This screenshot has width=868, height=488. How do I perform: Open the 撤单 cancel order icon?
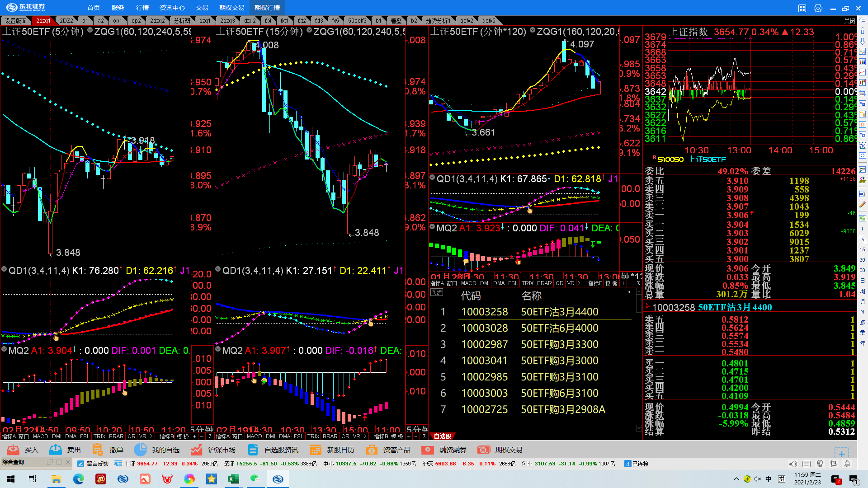97,450
